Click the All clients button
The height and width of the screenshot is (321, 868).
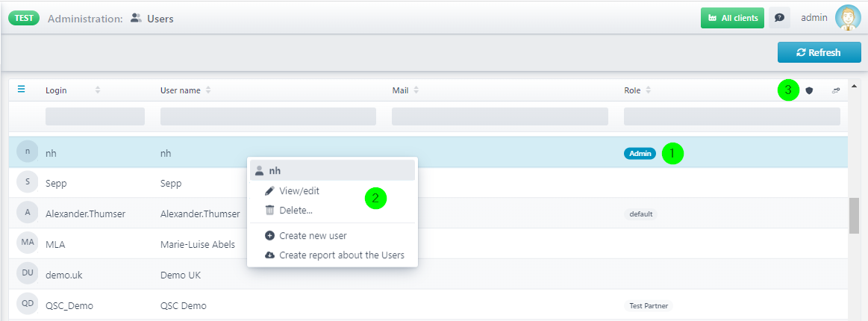point(732,18)
